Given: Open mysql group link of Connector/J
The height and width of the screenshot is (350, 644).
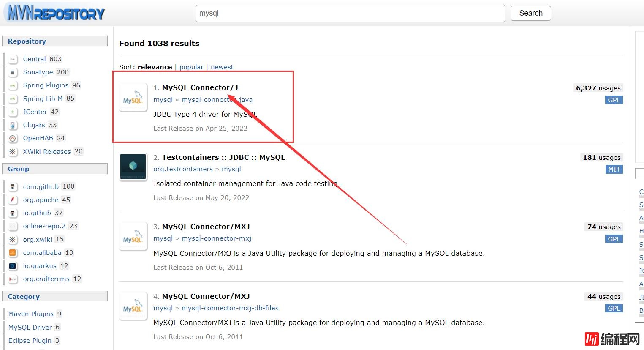Looking at the screenshot, I should 163,100.
